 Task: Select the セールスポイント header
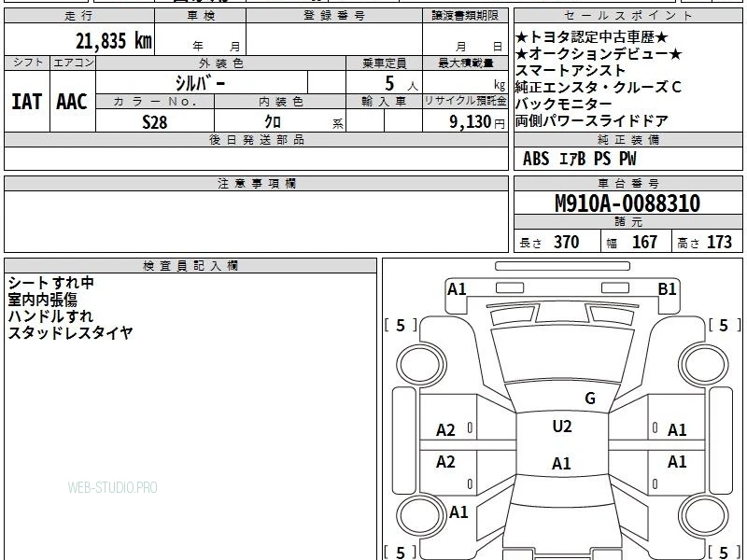pyautogui.click(x=628, y=16)
